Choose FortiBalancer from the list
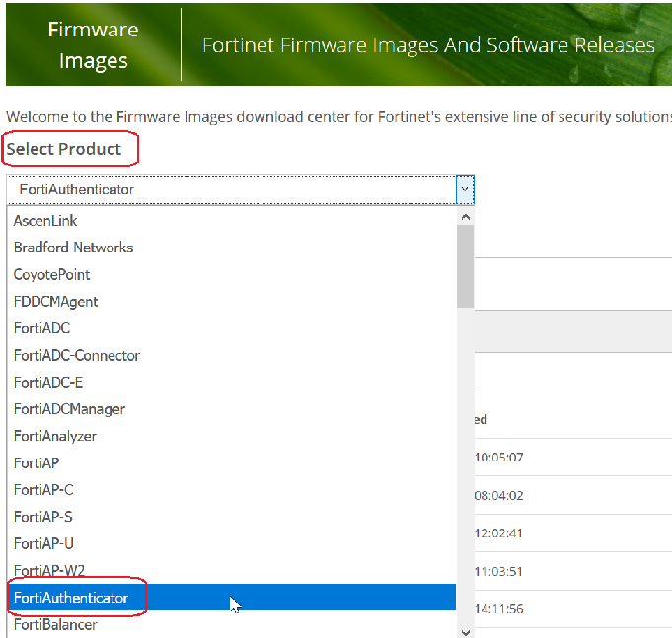 55,624
